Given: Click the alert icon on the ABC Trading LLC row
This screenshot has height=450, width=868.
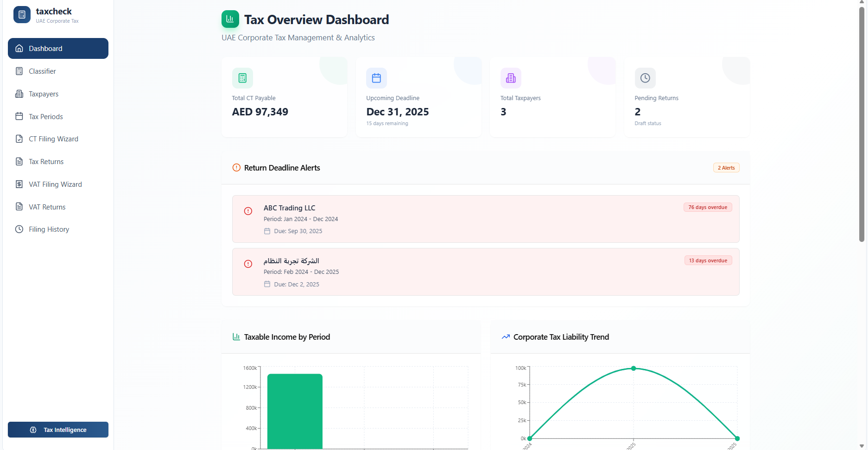Looking at the screenshot, I should pos(248,211).
